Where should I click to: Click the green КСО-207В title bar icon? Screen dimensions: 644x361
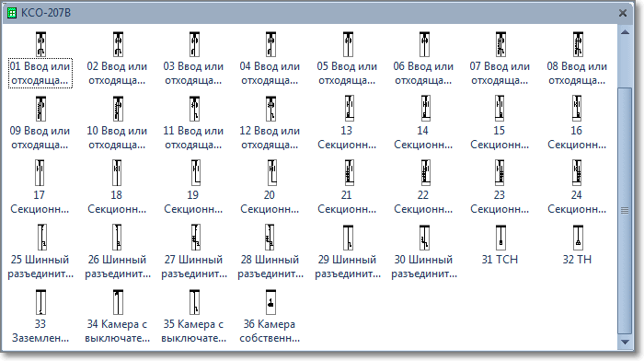[x=12, y=13]
